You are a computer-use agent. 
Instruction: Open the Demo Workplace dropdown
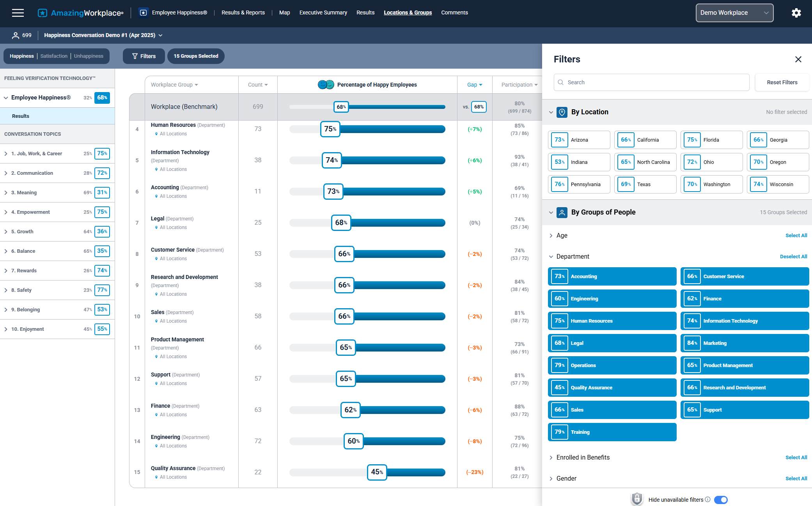[734, 13]
